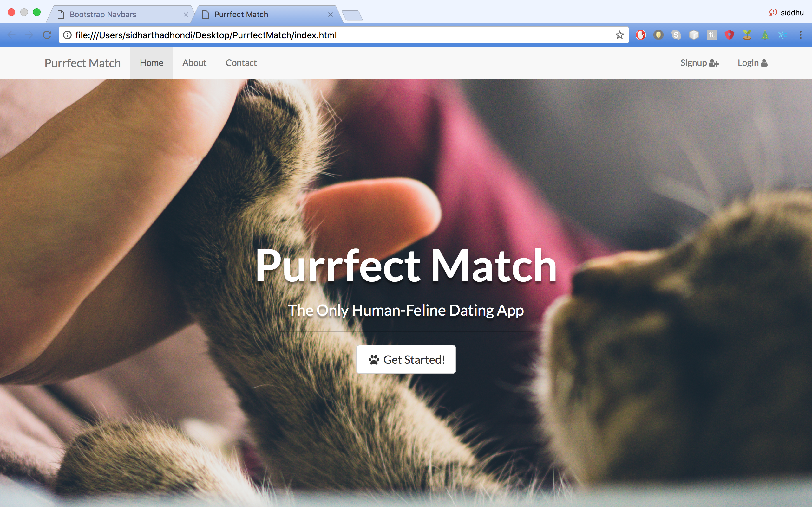Open the red shield keyhole extension
This screenshot has width=812, height=507.
730,35
